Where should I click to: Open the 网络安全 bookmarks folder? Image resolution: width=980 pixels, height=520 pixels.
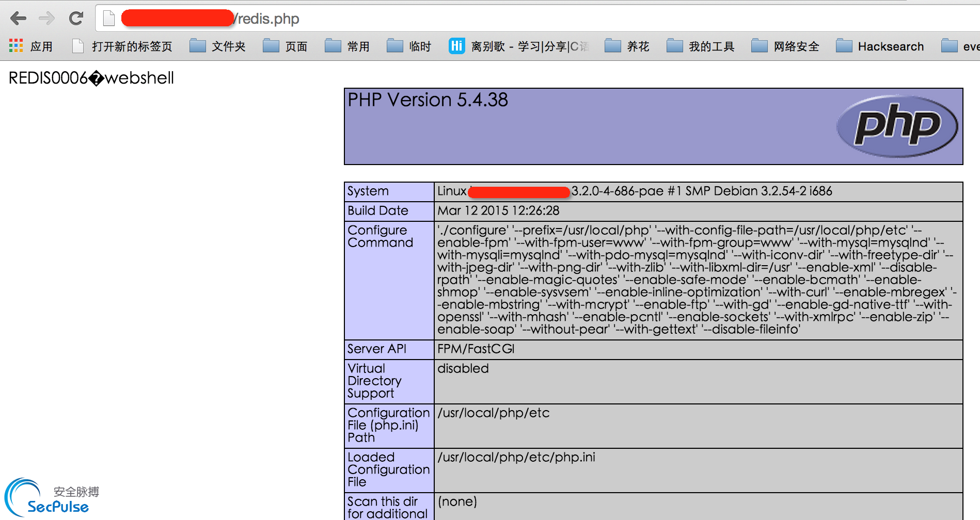point(785,46)
